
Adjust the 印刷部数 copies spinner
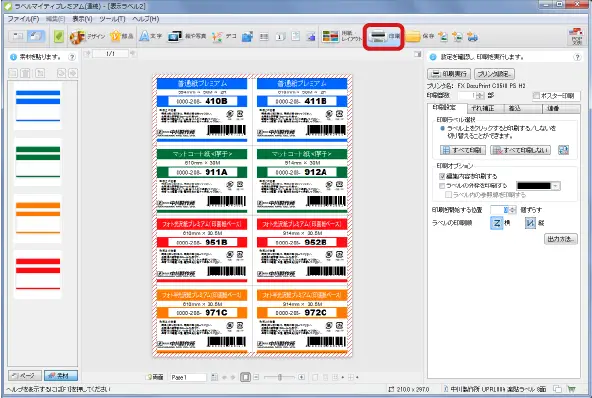[x=479, y=96]
